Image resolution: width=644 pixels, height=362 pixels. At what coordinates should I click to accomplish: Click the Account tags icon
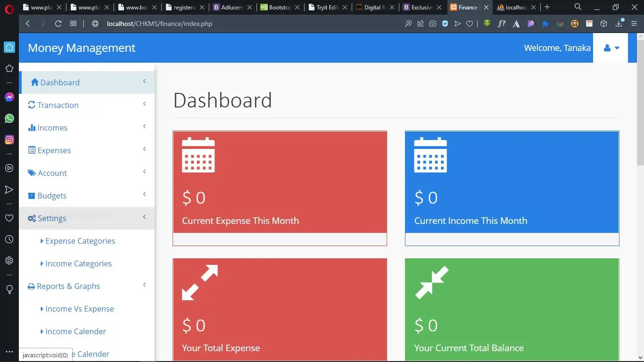[x=32, y=173]
